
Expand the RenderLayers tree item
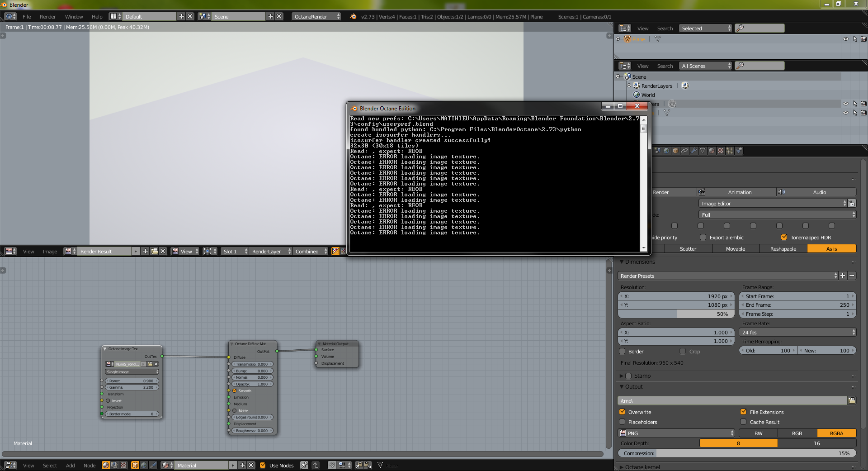(629, 86)
